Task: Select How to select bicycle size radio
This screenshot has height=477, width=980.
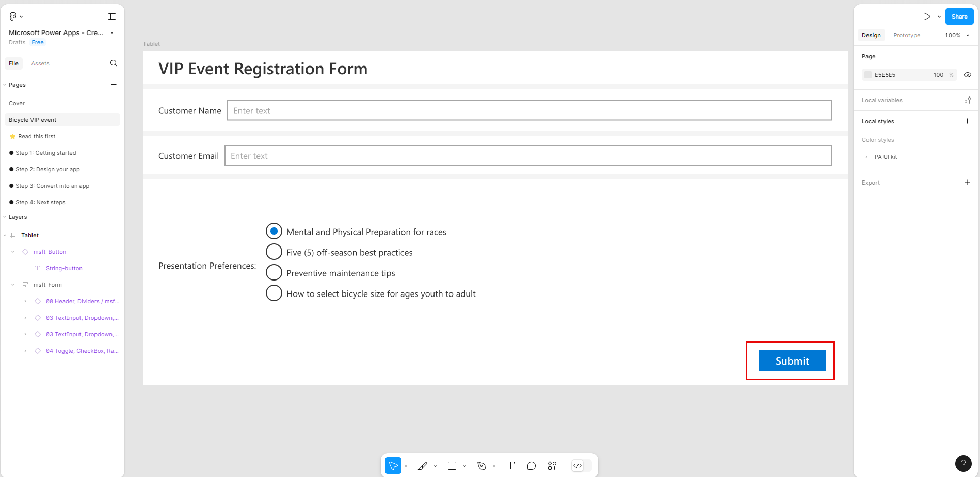Action: click(274, 293)
